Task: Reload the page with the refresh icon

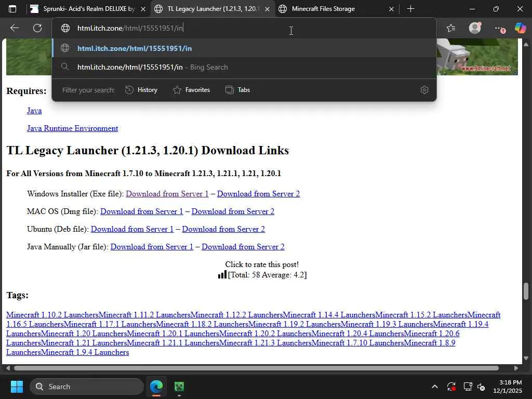Action: (x=37, y=28)
